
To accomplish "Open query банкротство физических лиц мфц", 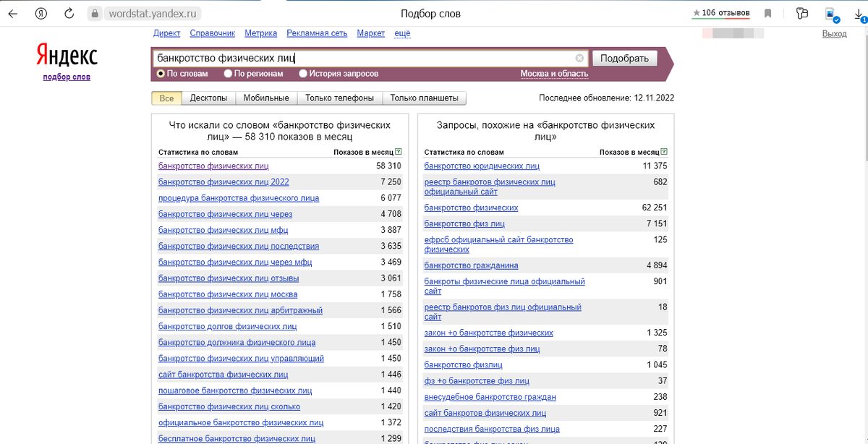I will coord(224,230).
